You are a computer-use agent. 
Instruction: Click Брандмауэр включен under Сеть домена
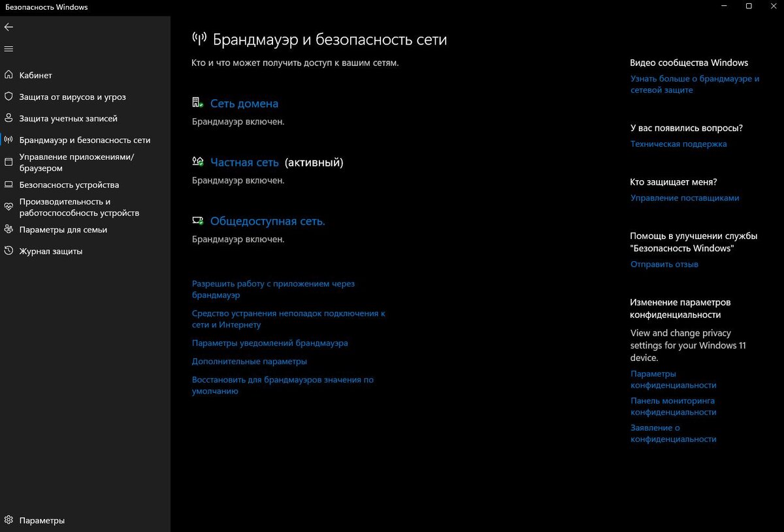click(x=238, y=121)
